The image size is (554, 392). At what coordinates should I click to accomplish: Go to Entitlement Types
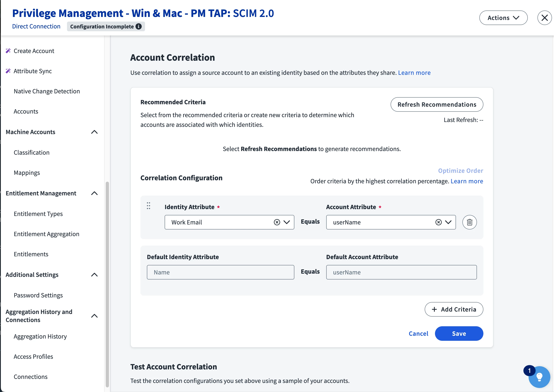tap(38, 214)
